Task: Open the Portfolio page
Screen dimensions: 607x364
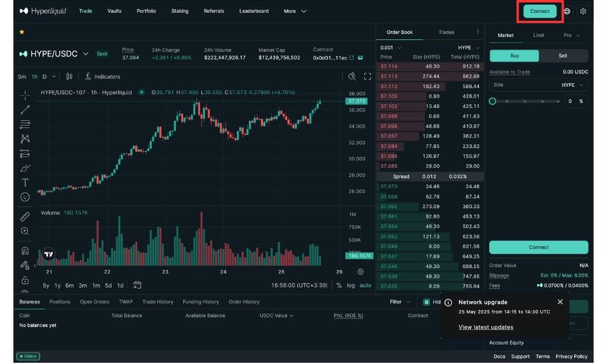Action: pyautogui.click(x=146, y=11)
